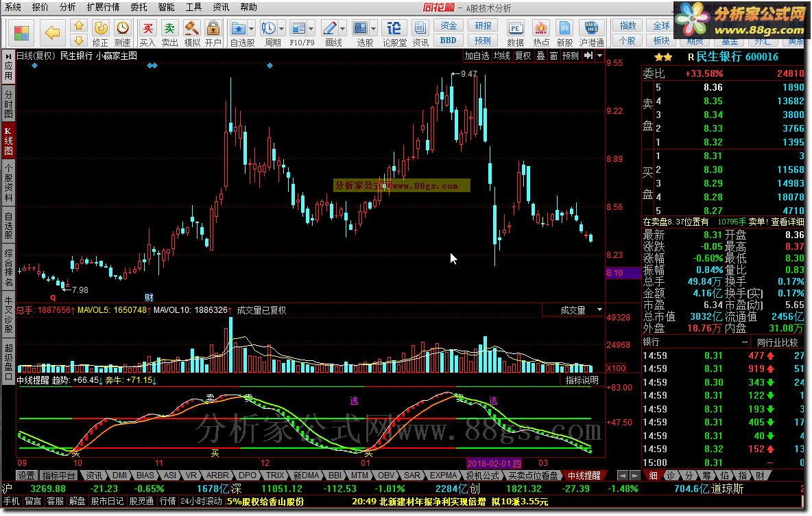The width and height of the screenshot is (812, 516).
Task: Click the BBD button
Action: 449,40
